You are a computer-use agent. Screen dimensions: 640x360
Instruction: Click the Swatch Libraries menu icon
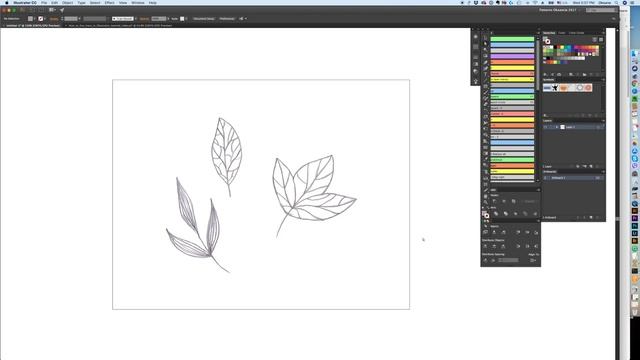(545, 74)
